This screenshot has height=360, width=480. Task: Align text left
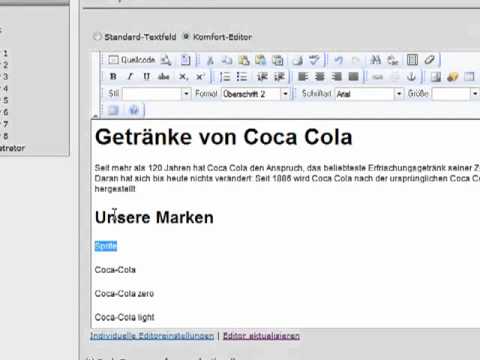[303, 77]
